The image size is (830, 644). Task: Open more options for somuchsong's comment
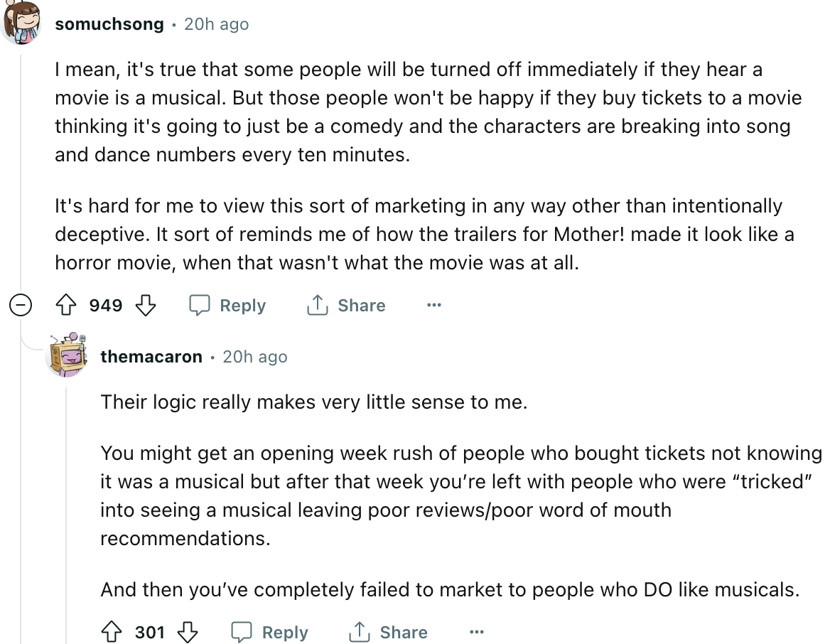coord(433,306)
